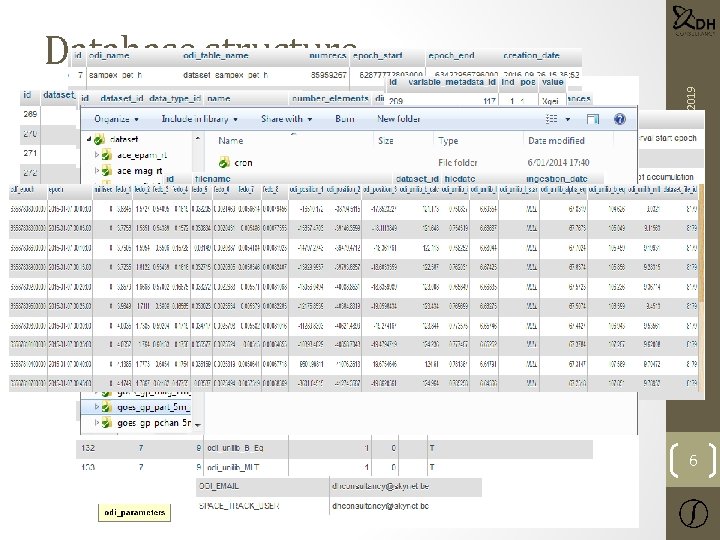Click the epoch_end column header
Screen dimensions: 720x540
pos(451,56)
